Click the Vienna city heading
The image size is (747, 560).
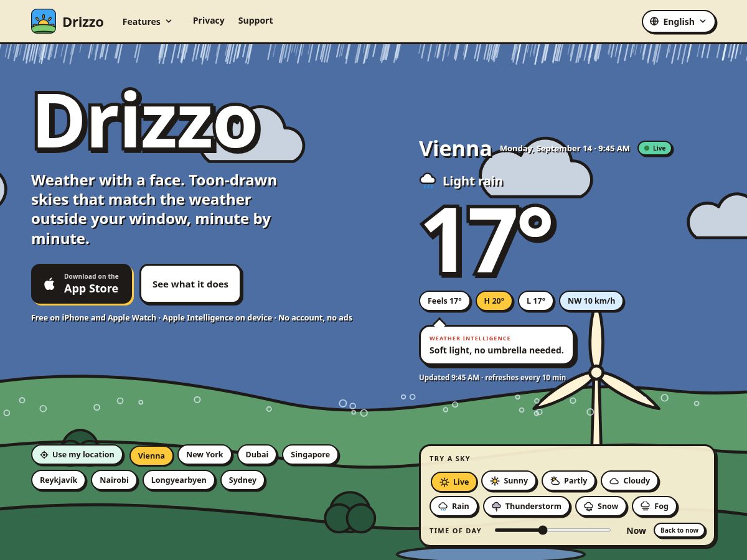pos(455,149)
